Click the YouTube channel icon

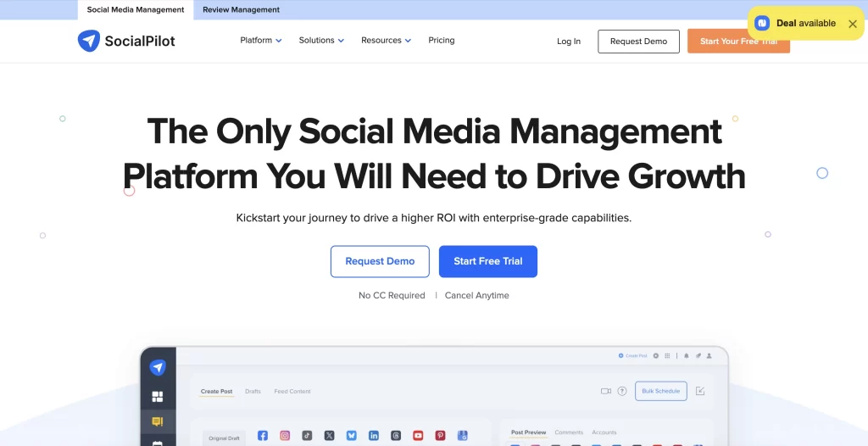point(418,436)
